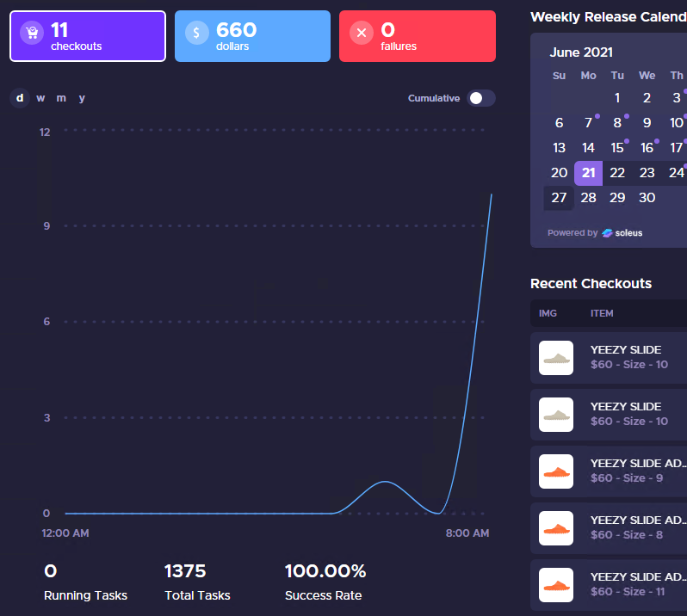The height and width of the screenshot is (616, 687).
Task: Switch chart to month view 'm'
Action: (x=61, y=98)
